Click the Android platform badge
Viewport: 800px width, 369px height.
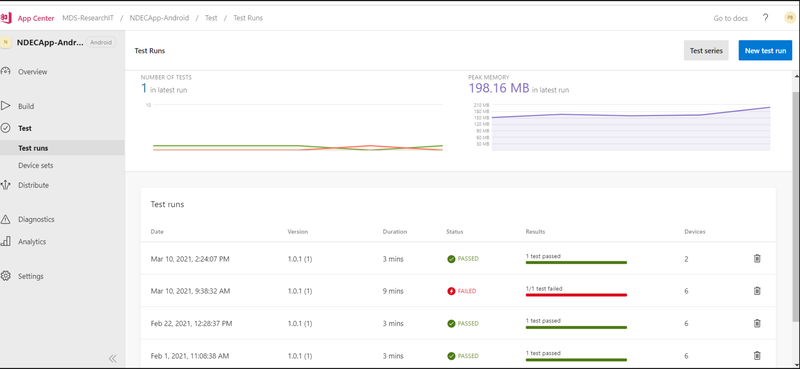pyautogui.click(x=101, y=42)
